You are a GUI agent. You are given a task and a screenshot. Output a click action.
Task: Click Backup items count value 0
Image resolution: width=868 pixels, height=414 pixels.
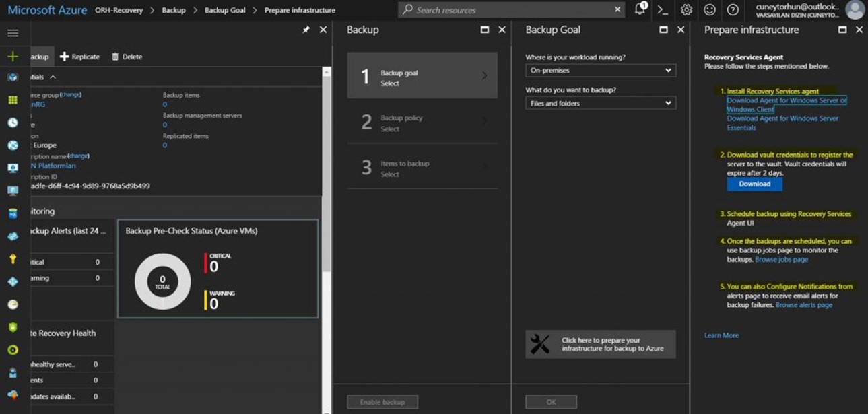click(165, 104)
